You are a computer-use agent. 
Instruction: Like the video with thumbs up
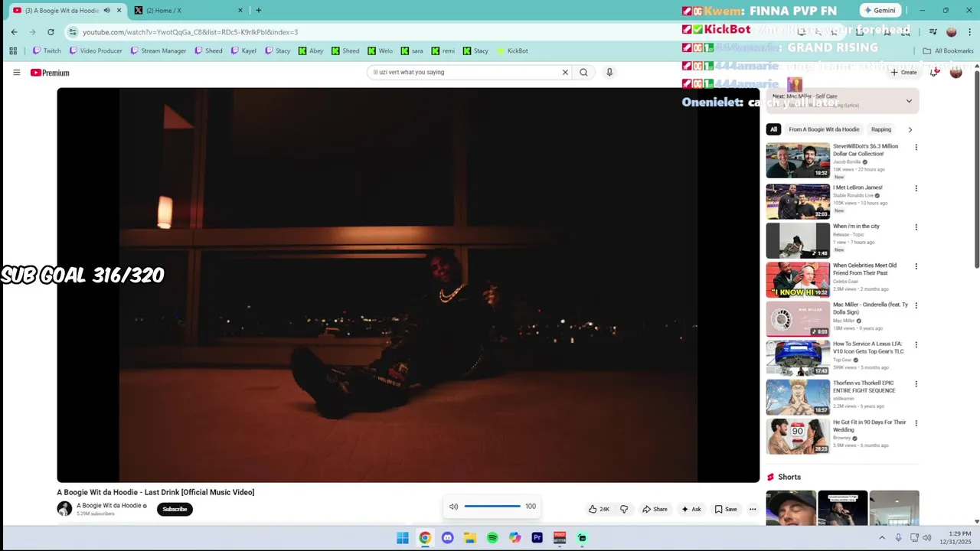(x=599, y=509)
